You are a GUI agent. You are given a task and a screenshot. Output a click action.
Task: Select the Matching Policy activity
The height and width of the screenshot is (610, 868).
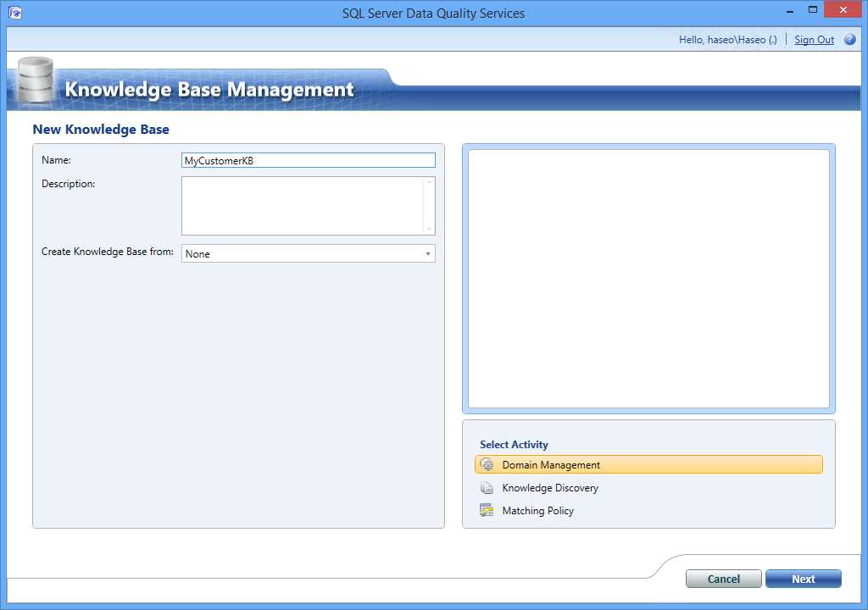(x=648, y=510)
